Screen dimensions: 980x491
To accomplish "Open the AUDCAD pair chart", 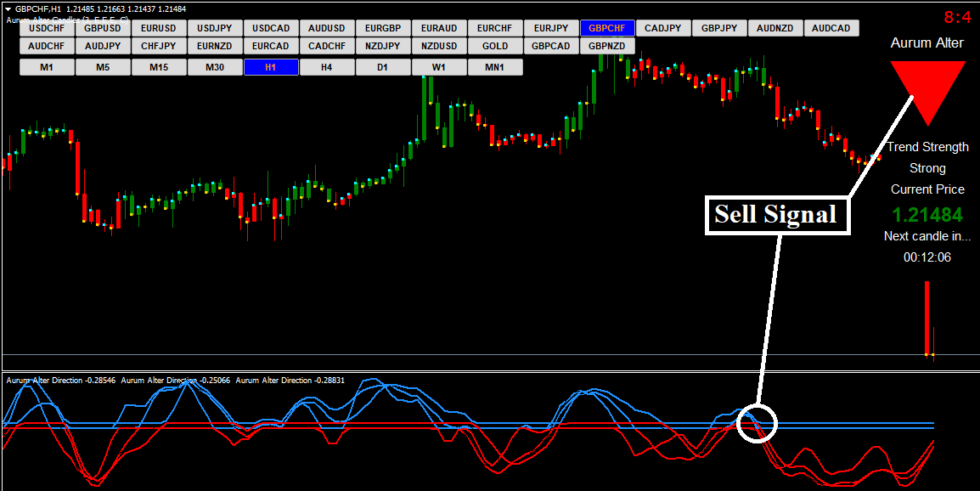I will point(831,28).
